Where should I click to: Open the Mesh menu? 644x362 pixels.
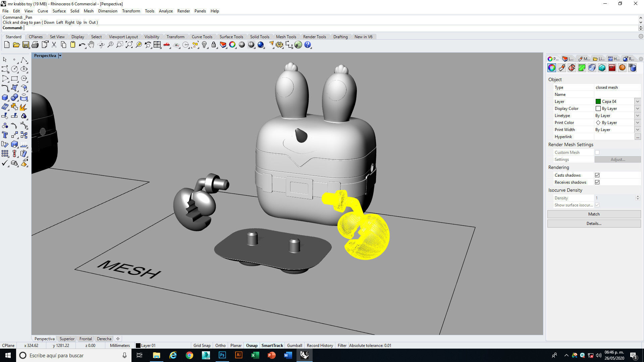click(89, 11)
